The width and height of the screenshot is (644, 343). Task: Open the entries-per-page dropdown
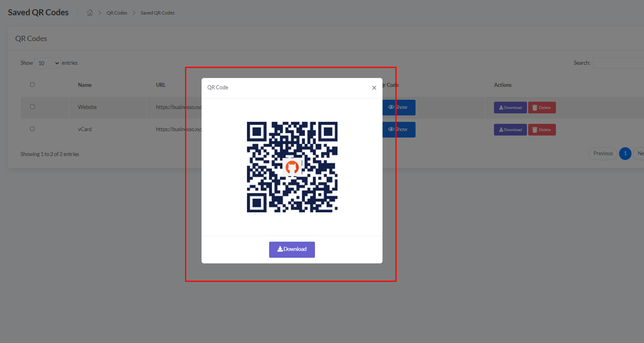pos(47,63)
